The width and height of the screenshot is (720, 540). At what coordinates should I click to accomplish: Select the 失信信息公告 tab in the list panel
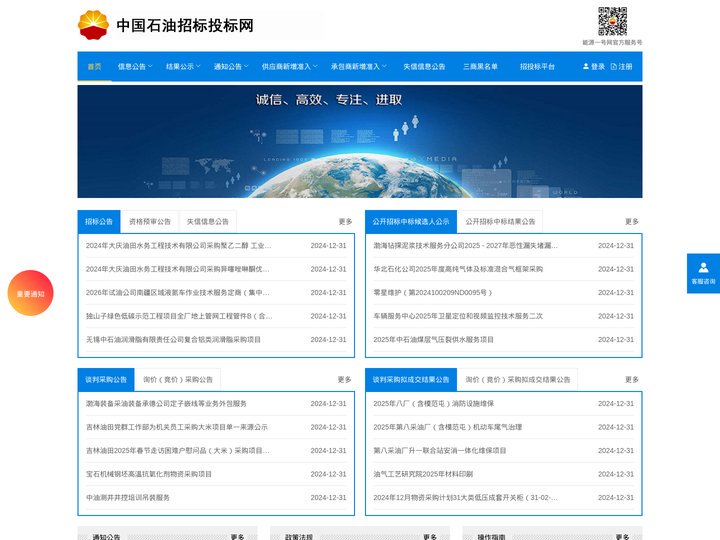208,222
